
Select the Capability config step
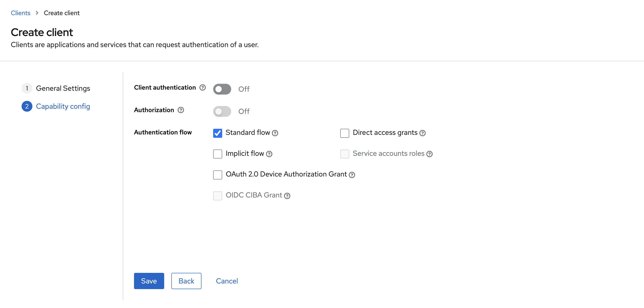tap(63, 106)
